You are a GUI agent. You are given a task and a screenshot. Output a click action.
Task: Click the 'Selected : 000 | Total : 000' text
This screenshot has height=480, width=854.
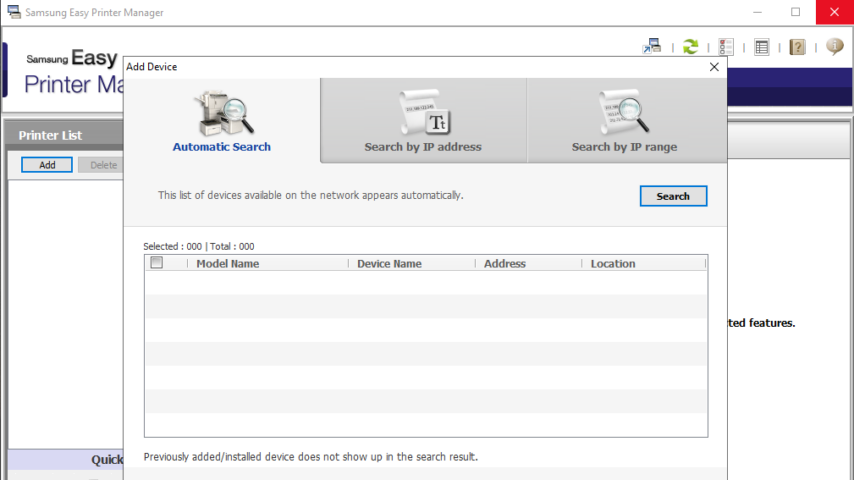pyautogui.click(x=199, y=246)
